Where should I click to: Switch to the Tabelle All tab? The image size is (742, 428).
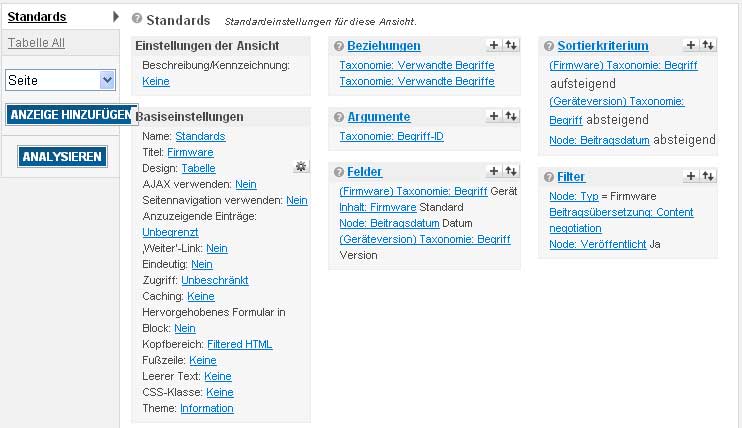(36, 43)
